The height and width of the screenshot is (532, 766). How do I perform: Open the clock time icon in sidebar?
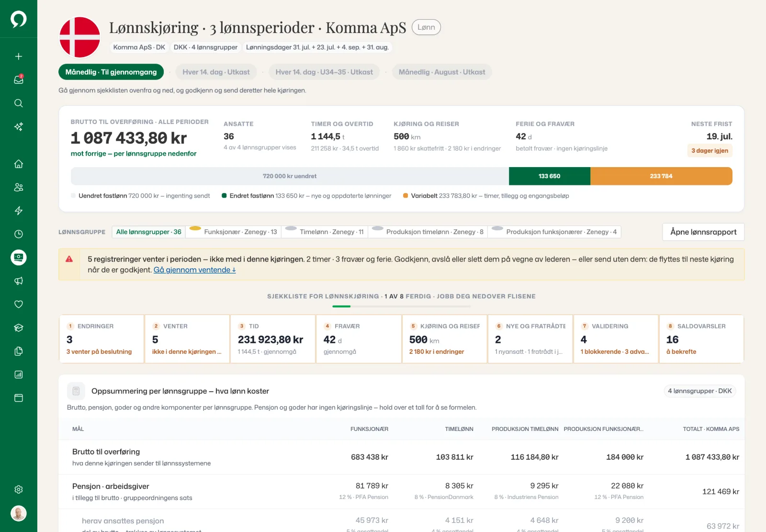point(19,234)
